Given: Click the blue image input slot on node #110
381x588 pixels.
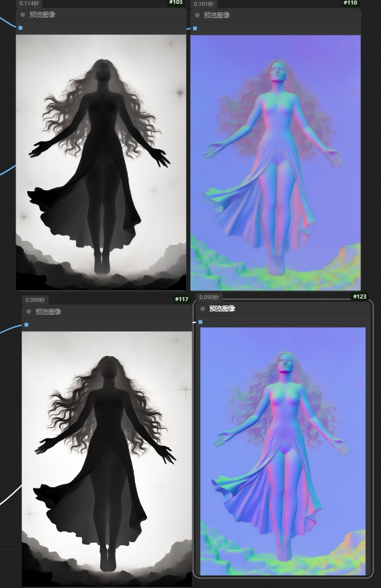Looking at the screenshot, I should [195, 28].
